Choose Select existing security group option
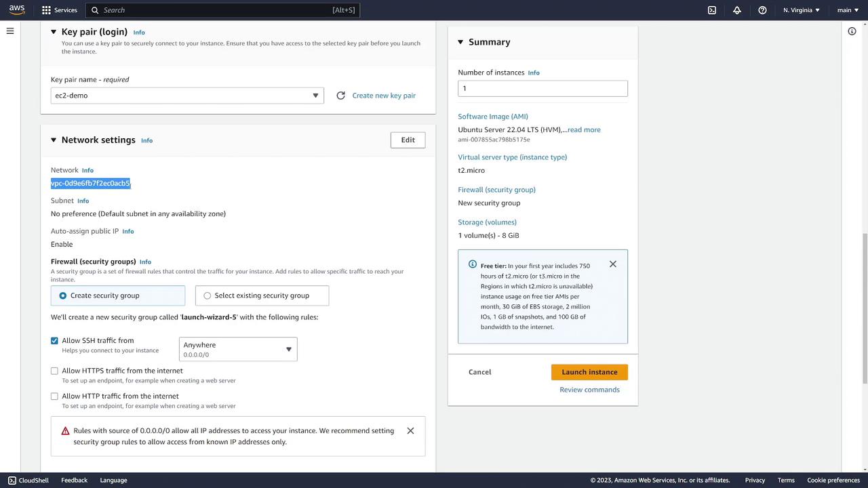This screenshot has width=868, height=488. 208,296
